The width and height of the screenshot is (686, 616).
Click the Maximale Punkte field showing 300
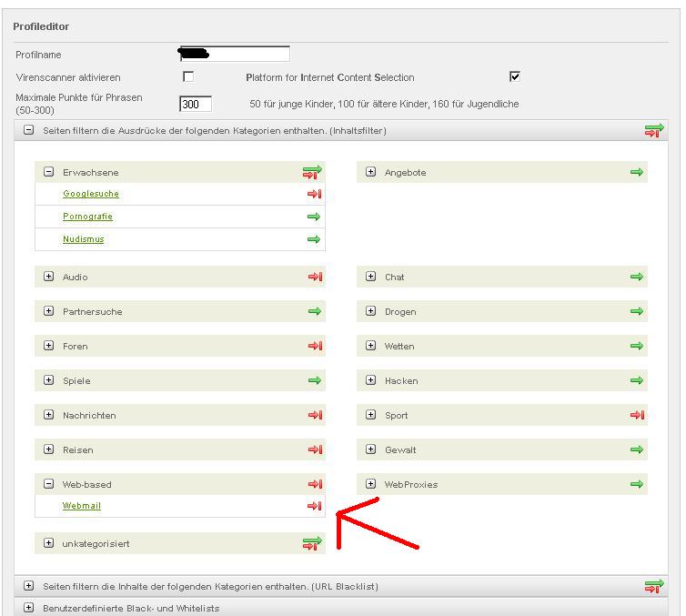tap(196, 104)
